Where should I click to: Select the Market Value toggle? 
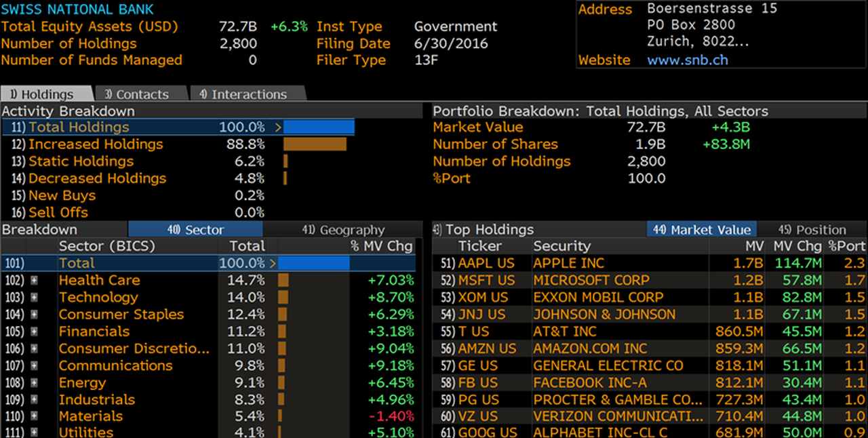[702, 230]
